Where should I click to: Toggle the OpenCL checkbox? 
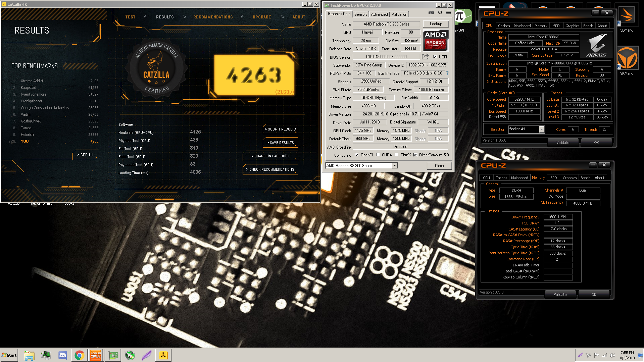click(x=357, y=155)
